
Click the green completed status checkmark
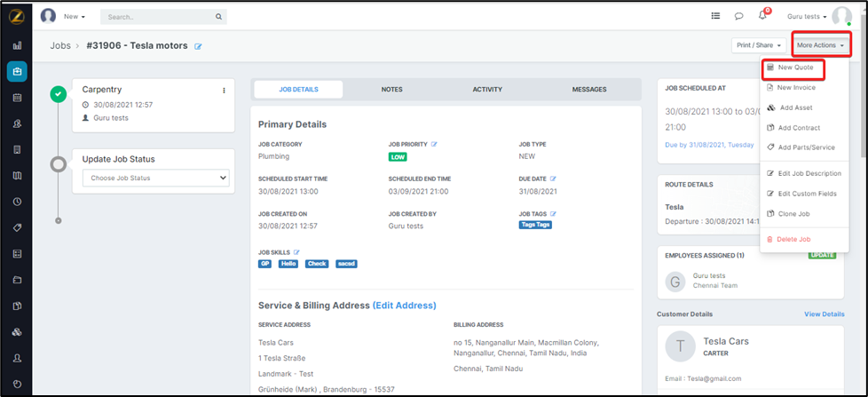[59, 94]
